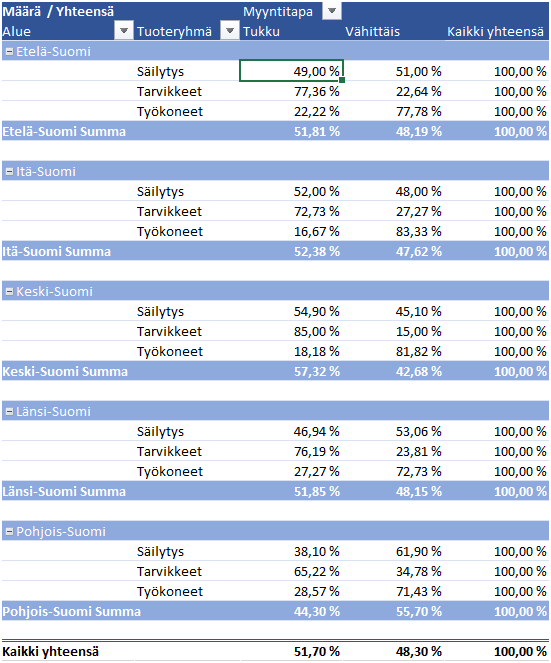Collapse the Etelä-Suomi group
The width and height of the screenshot is (551, 663).
9,52
